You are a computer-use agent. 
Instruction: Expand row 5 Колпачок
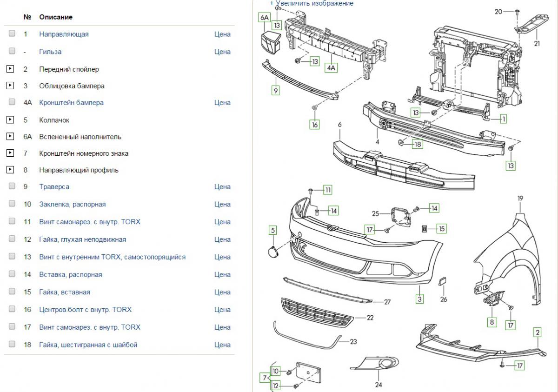point(10,120)
